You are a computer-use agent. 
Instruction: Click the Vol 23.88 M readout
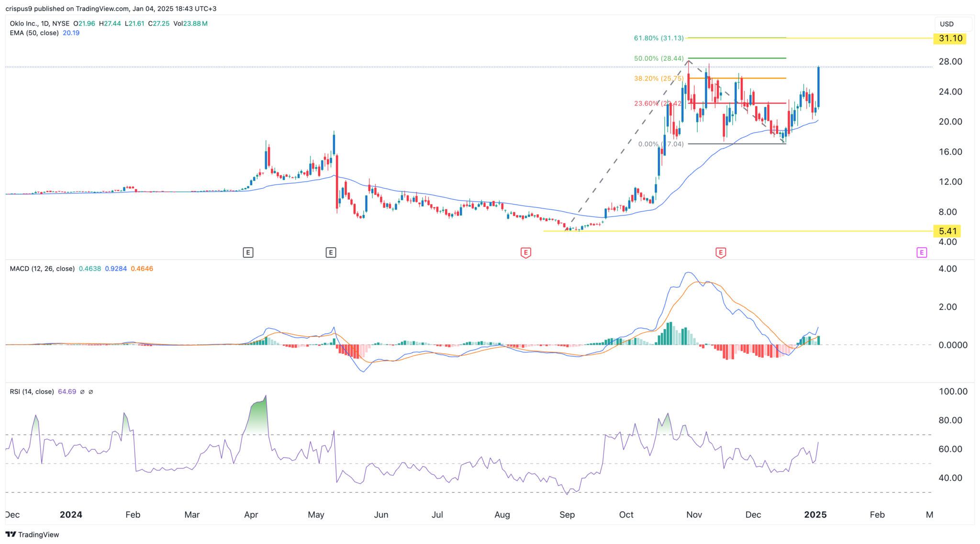point(190,23)
